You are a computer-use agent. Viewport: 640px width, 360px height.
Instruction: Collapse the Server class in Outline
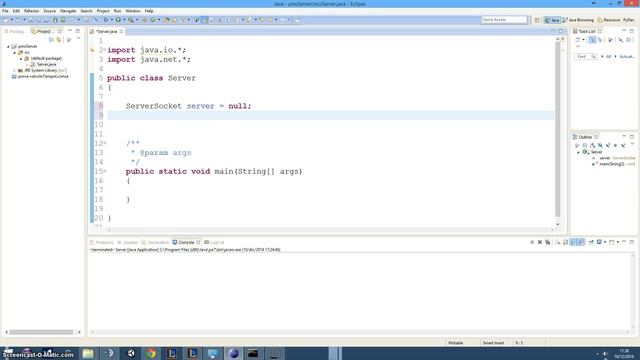[x=578, y=152]
